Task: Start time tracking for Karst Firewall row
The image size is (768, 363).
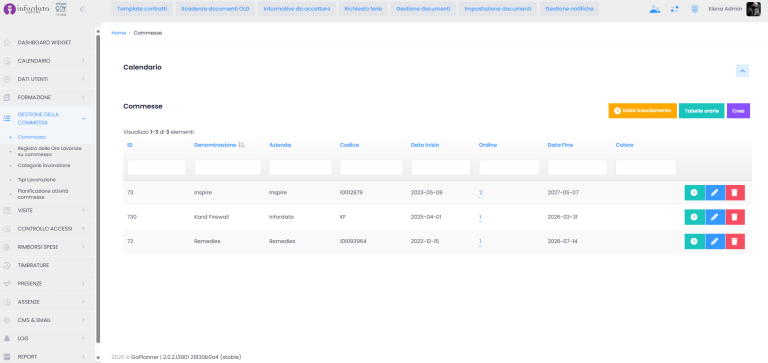Action: [694, 217]
